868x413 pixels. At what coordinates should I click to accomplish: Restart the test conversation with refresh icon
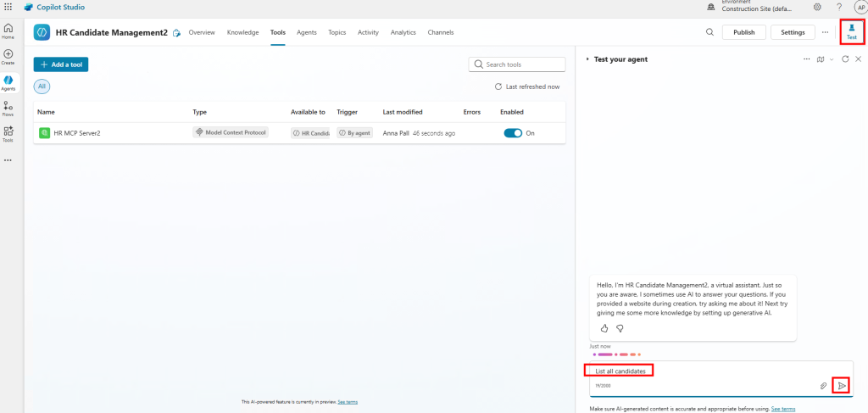(x=845, y=59)
